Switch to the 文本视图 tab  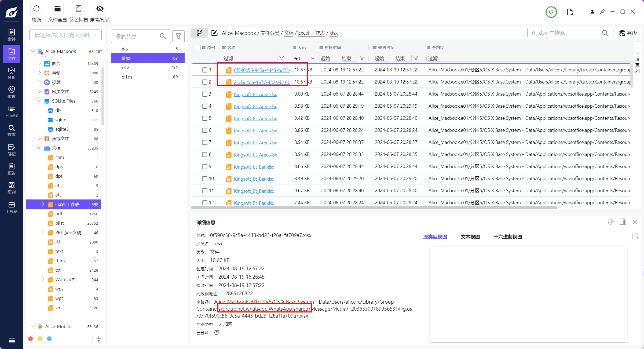click(x=470, y=237)
